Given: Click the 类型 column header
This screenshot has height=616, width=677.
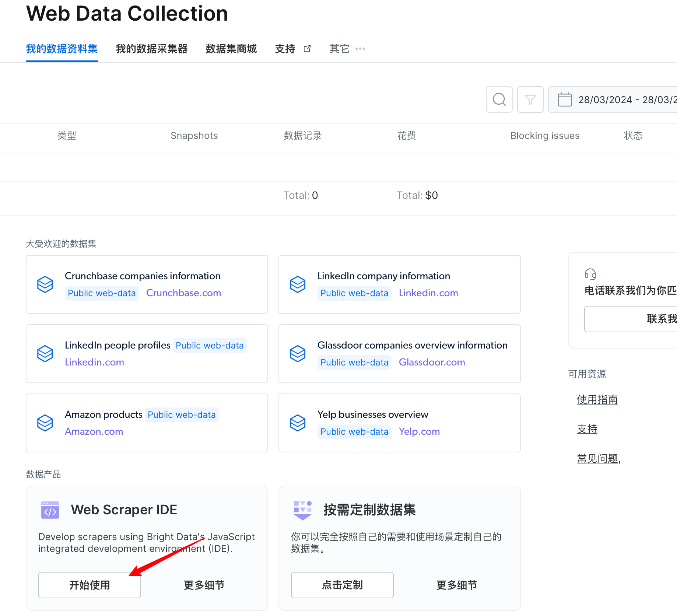Looking at the screenshot, I should pyautogui.click(x=67, y=136).
